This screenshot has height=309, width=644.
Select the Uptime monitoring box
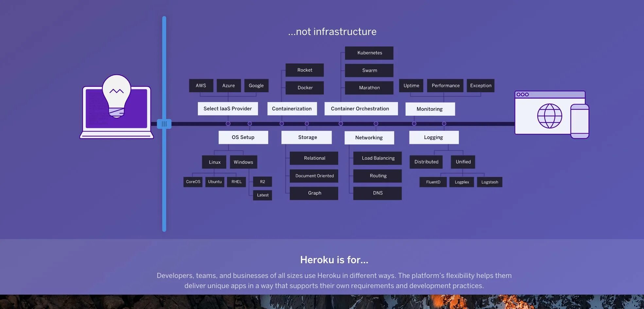pos(411,86)
